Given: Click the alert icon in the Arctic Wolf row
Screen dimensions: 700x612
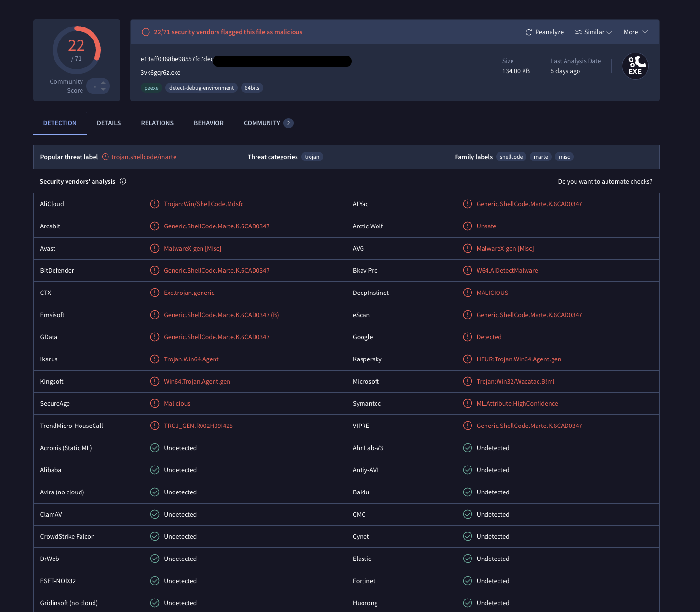Looking at the screenshot, I should click(468, 226).
